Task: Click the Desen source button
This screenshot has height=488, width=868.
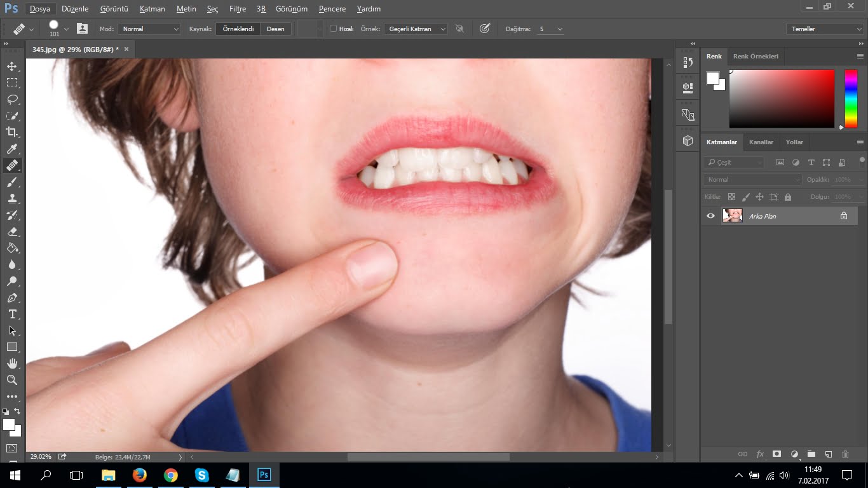Action: [276, 29]
